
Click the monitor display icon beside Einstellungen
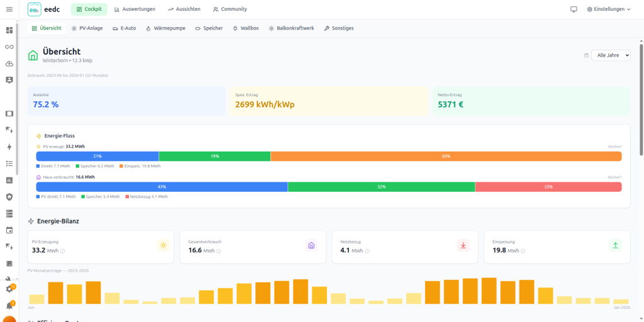(x=573, y=9)
